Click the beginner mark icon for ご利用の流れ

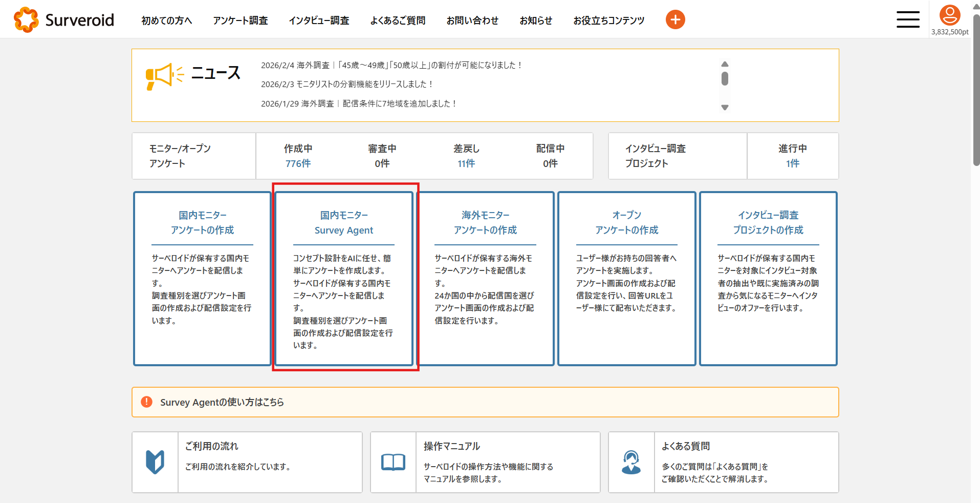click(x=155, y=462)
